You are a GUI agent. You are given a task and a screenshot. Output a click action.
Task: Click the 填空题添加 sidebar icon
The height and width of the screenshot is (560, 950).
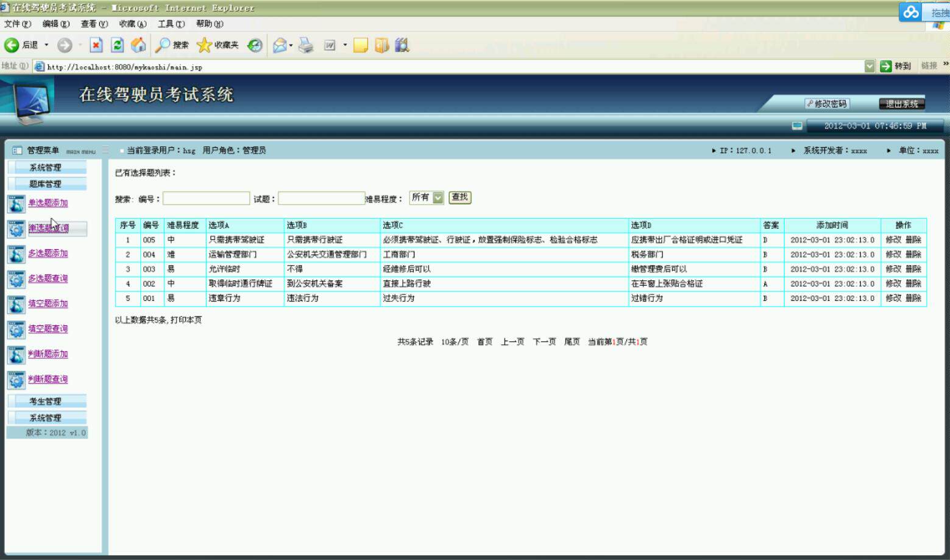pyautogui.click(x=15, y=303)
